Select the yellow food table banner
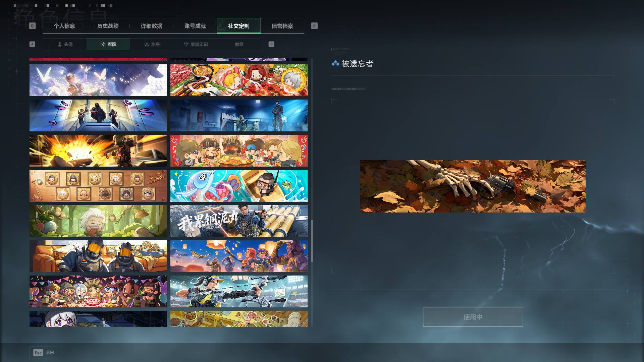644x362 pixels. pyautogui.click(x=239, y=319)
